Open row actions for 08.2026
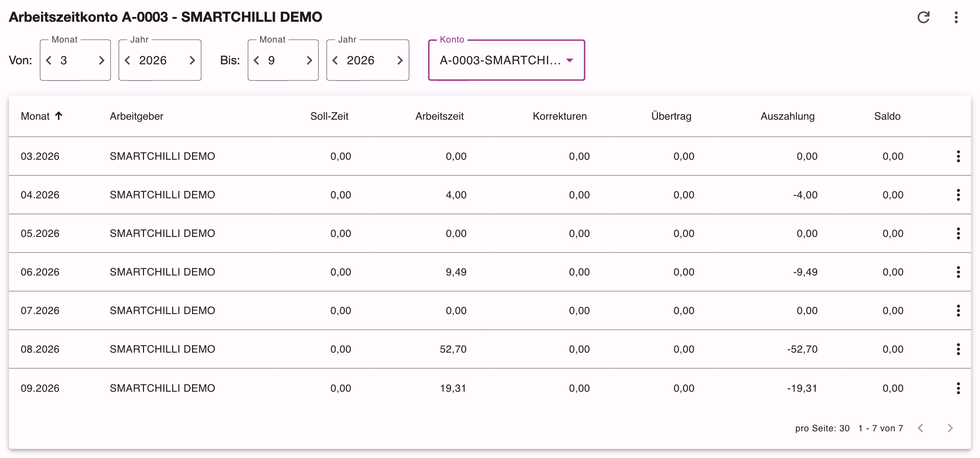The height and width of the screenshot is (458, 980). [958, 349]
